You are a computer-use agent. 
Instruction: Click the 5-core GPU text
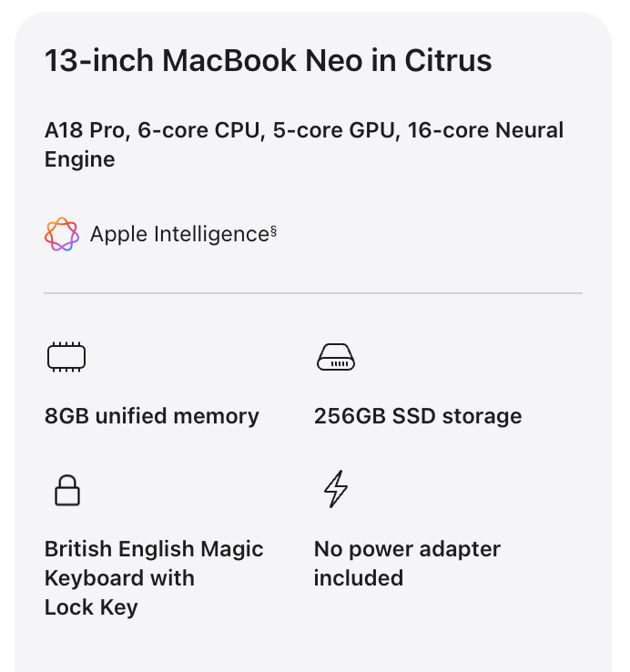pyautogui.click(x=334, y=130)
